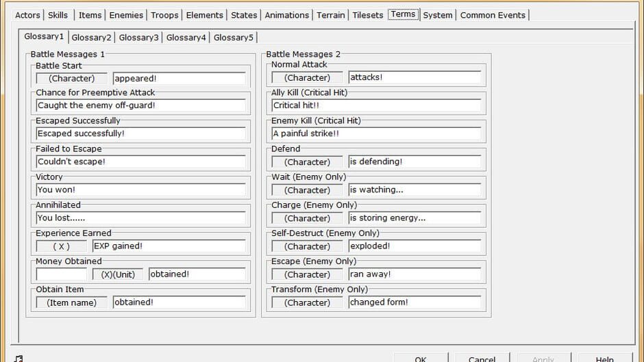Edit the 'is storing energy...' field
Viewport: 644px width, 362px height.
pyautogui.click(x=414, y=218)
